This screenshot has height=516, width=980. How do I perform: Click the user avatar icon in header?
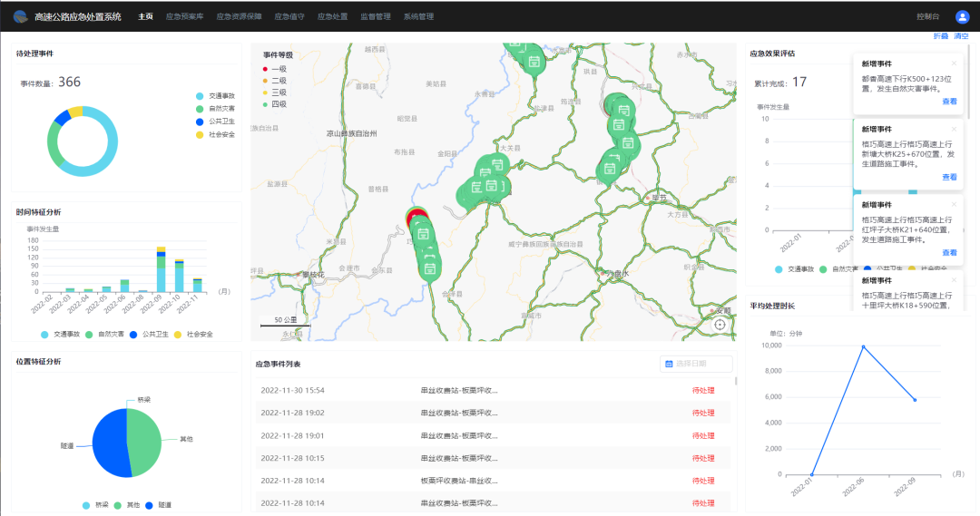962,16
